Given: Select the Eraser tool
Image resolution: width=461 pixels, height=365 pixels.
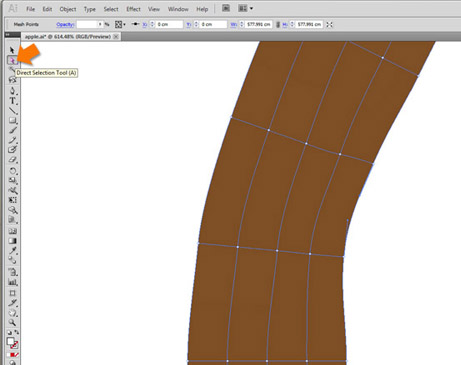Looking at the screenshot, I should tap(12, 160).
